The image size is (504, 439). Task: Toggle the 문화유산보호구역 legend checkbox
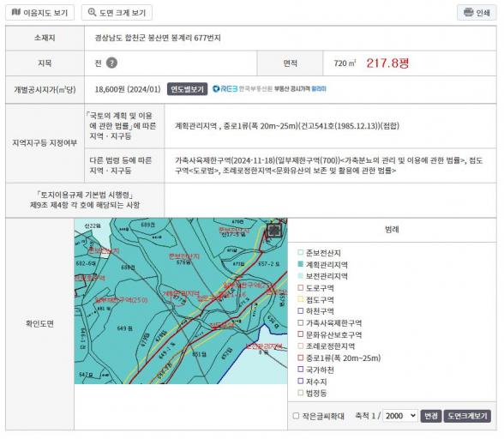(301, 334)
